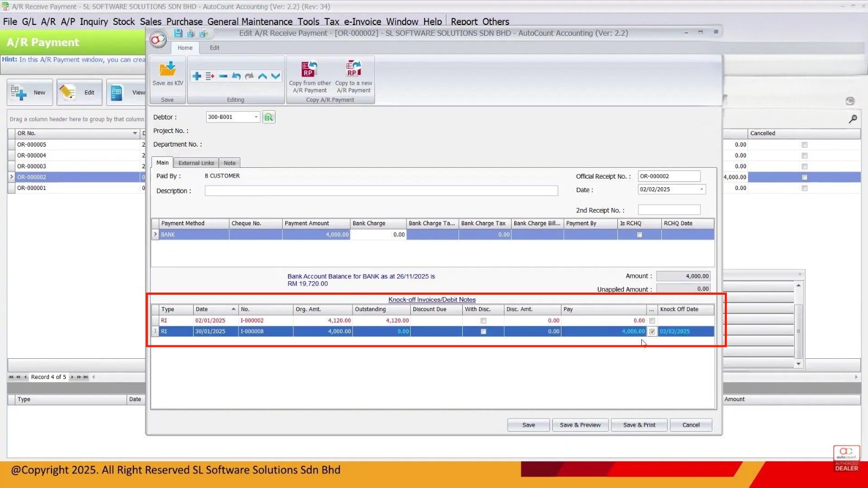Select OR-000001 row in the payment list
The width and height of the screenshot is (868, 488).
78,188
